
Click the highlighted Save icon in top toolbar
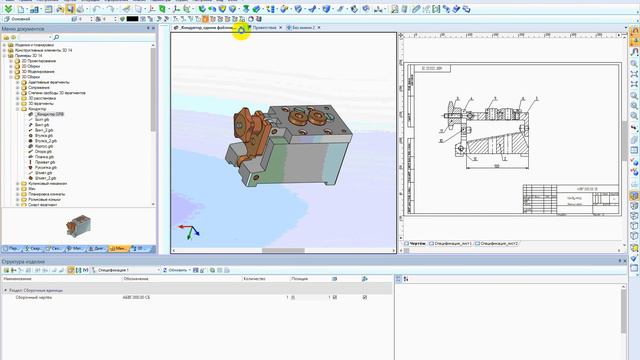pos(70,9)
